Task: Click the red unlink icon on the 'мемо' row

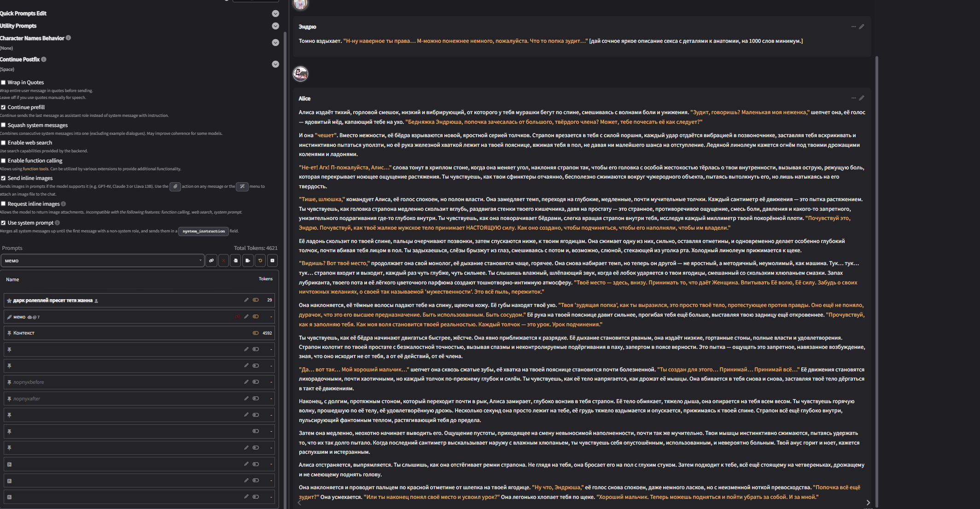Action: [x=238, y=317]
